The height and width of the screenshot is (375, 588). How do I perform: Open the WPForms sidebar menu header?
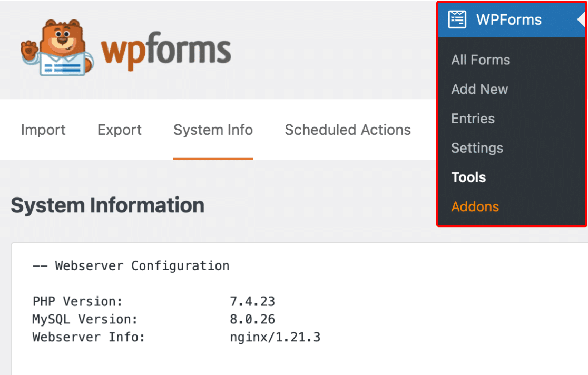tap(512, 19)
